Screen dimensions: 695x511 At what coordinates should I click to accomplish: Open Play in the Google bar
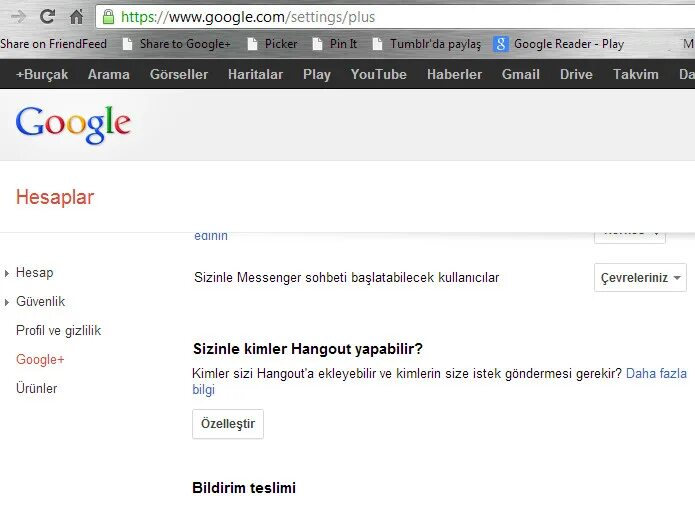[x=316, y=74]
